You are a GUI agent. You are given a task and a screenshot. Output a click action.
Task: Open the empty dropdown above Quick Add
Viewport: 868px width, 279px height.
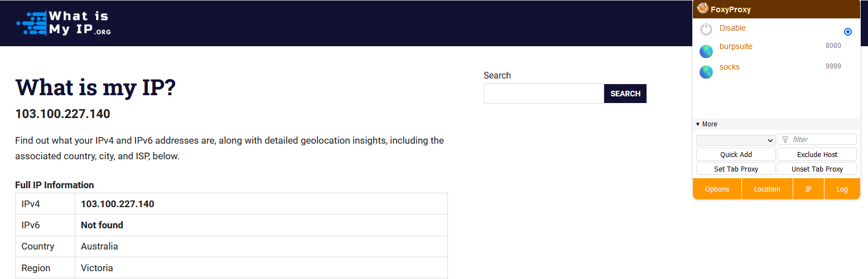[736, 140]
